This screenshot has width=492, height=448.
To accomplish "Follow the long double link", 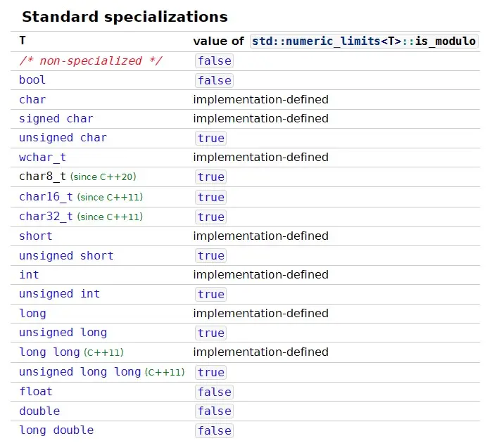I will 56,430.
